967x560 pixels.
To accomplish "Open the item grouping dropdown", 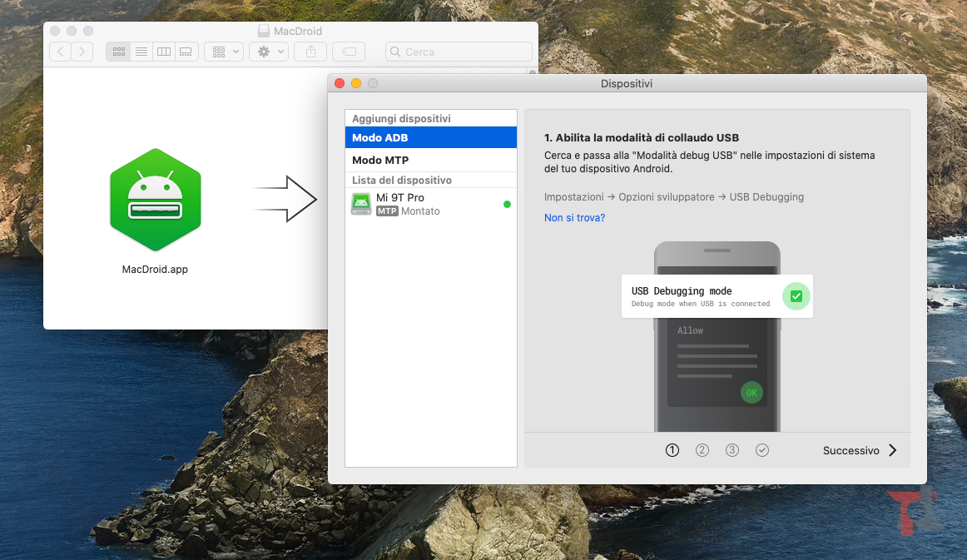I will point(223,51).
